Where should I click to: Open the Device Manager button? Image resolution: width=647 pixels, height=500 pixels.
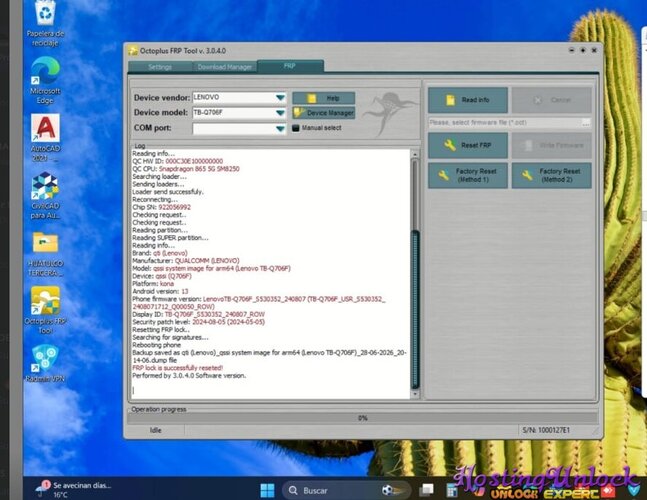[324, 113]
